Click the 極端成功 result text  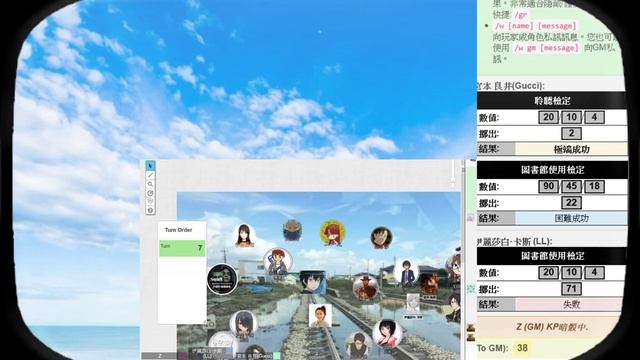click(x=571, y=149)
